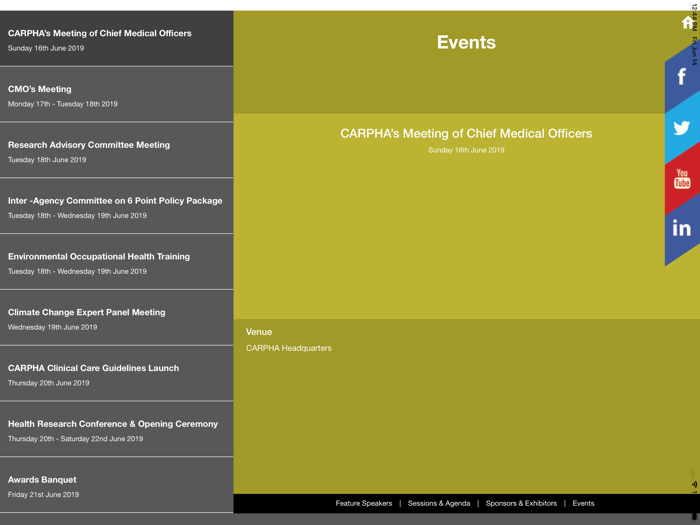Click 'Wednesday 19th June 2019' date text
The width and height of the screenshot is (700, 525).
[x=52, y=327]
